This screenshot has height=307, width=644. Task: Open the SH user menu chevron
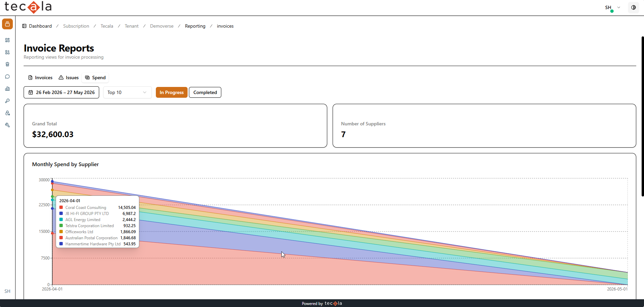click(619, 7)
